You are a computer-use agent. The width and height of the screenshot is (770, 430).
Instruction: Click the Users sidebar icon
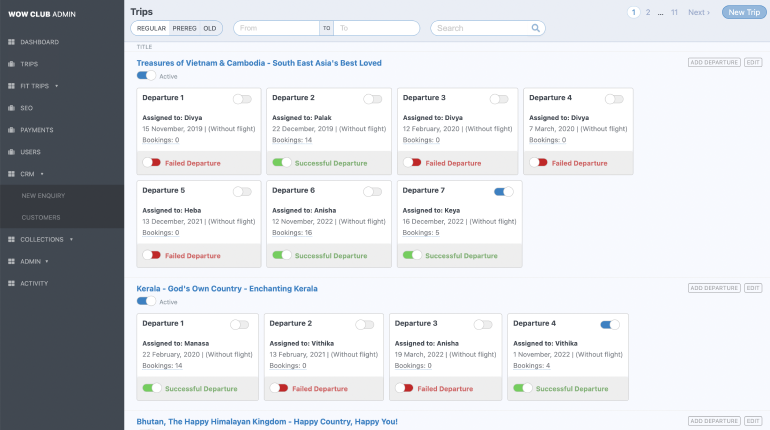tap(11, 152)
